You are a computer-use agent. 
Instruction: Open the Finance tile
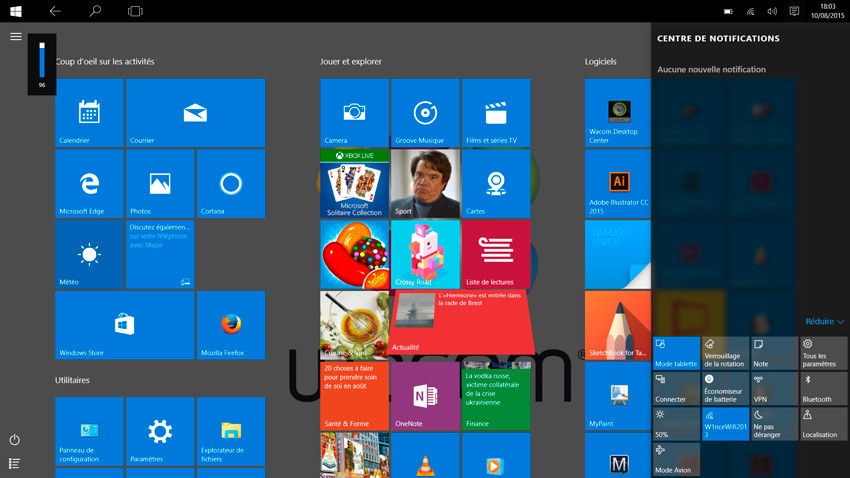[x=496, y=396]
